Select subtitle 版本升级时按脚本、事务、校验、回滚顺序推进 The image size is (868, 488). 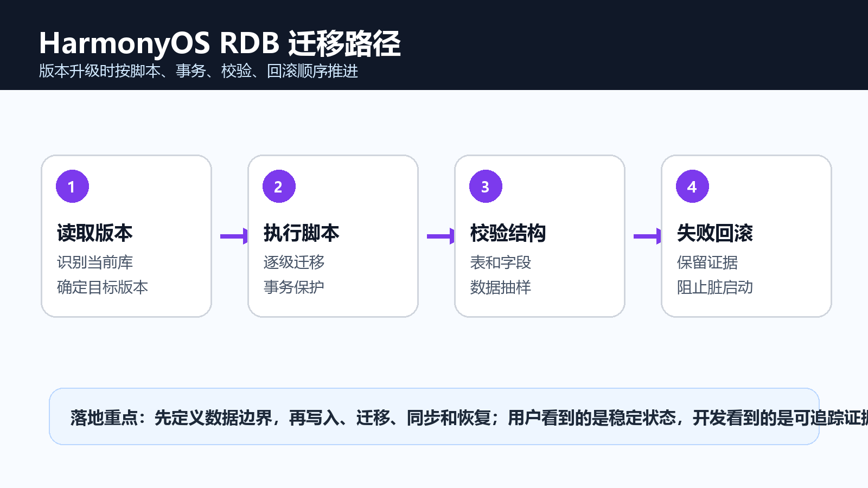point(199,71)
